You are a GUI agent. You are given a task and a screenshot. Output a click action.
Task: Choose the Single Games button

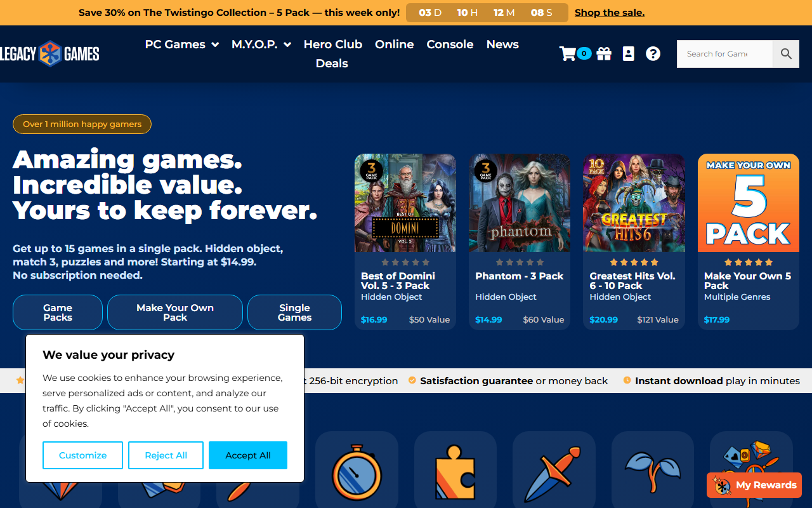coord(295,312)
